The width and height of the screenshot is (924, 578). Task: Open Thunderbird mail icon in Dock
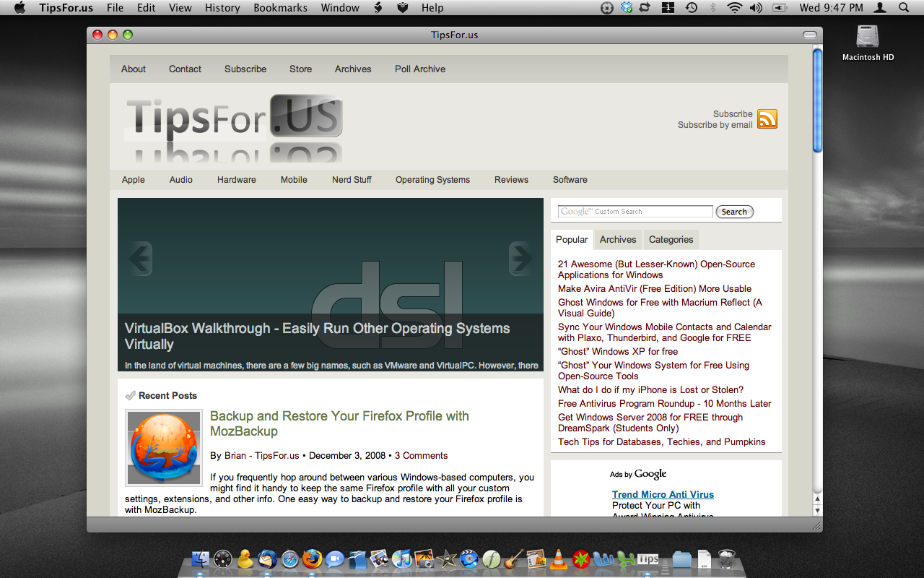tap(268, 558)
